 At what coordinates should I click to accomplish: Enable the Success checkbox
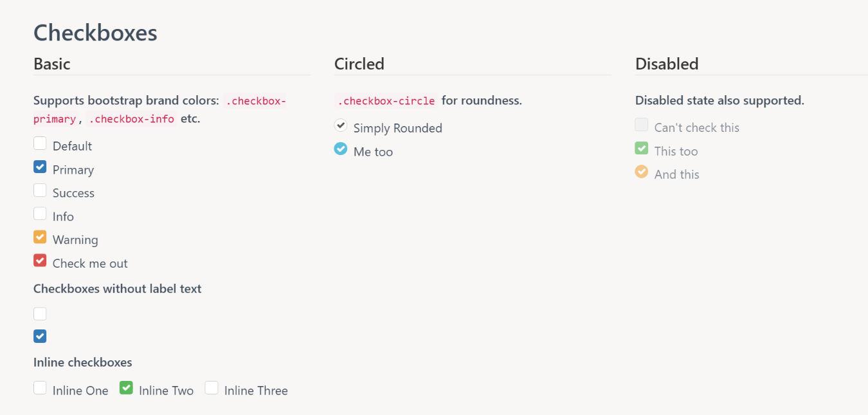[40, 190]
